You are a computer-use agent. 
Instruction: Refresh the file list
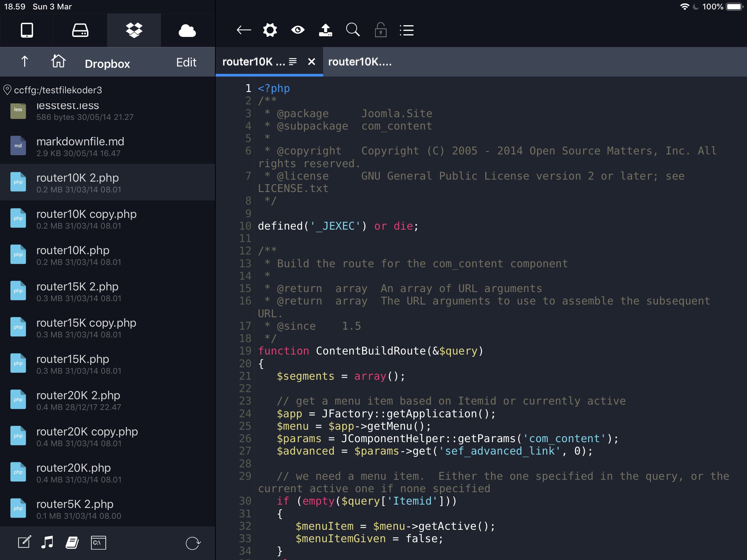click(193, 543)
